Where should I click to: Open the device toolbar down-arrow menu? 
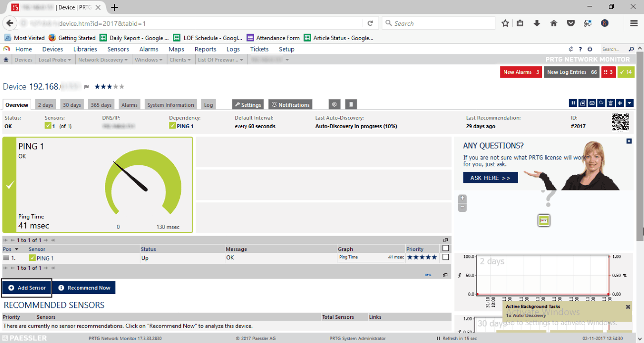[629, 103]
